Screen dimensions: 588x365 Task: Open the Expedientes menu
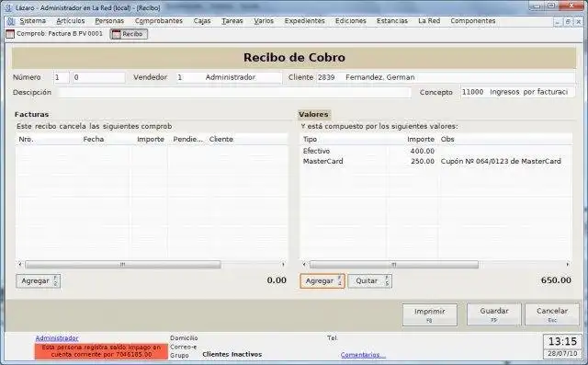tap(304, 21)
